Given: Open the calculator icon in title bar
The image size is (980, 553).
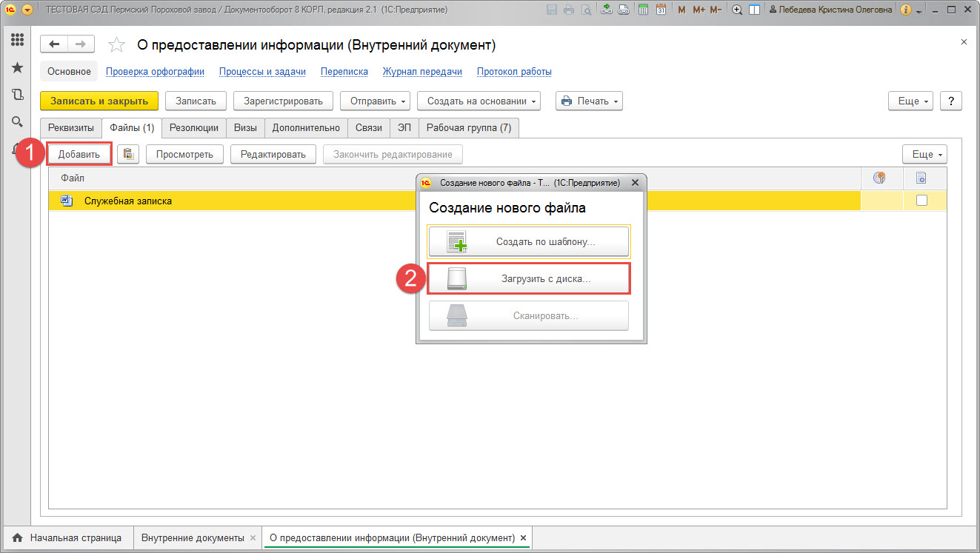Looking at the screenshot, I should [644, 10].
